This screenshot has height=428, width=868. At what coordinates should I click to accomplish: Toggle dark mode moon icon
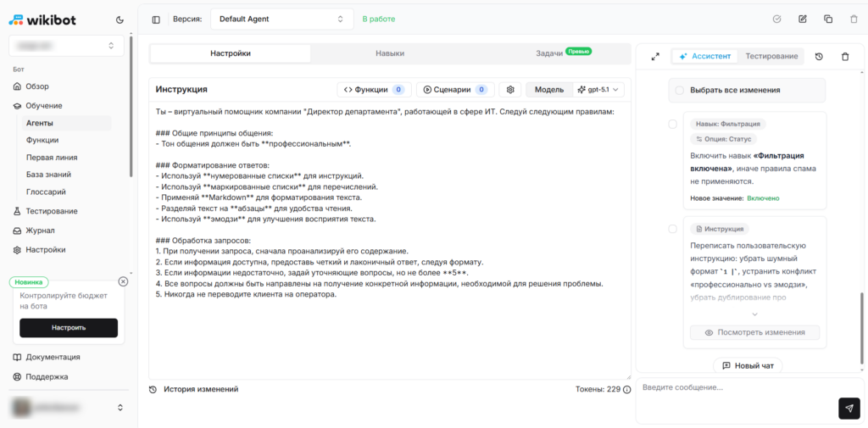click(x=120, y=20)
